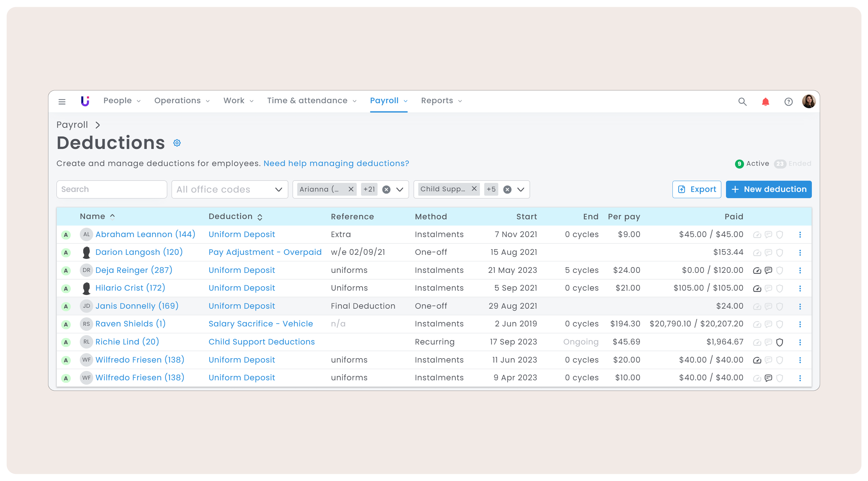Open row actions for Raven Shields
This screenshot has height=481, width=868.
tap(800, 324)
